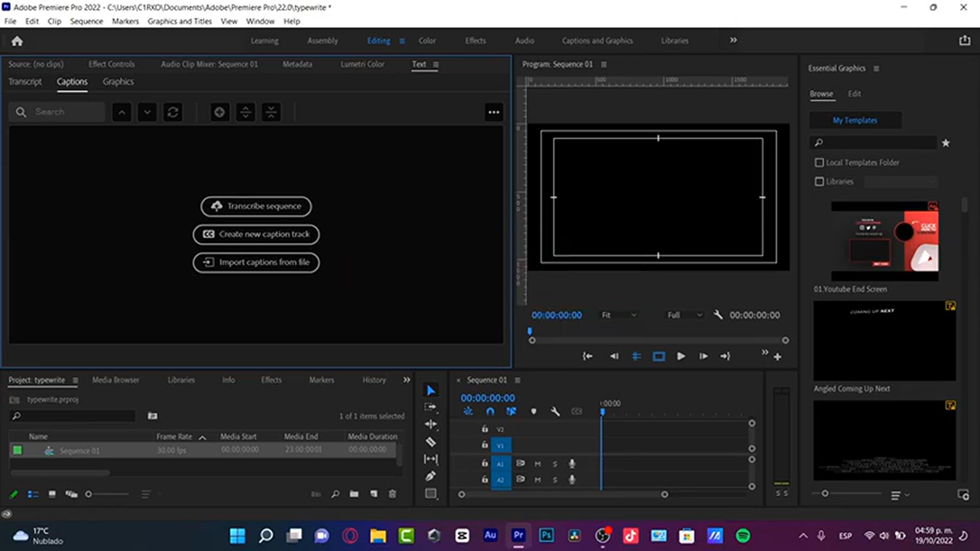Open Premiere Pro in the taskbar

(x=518, y=536)
